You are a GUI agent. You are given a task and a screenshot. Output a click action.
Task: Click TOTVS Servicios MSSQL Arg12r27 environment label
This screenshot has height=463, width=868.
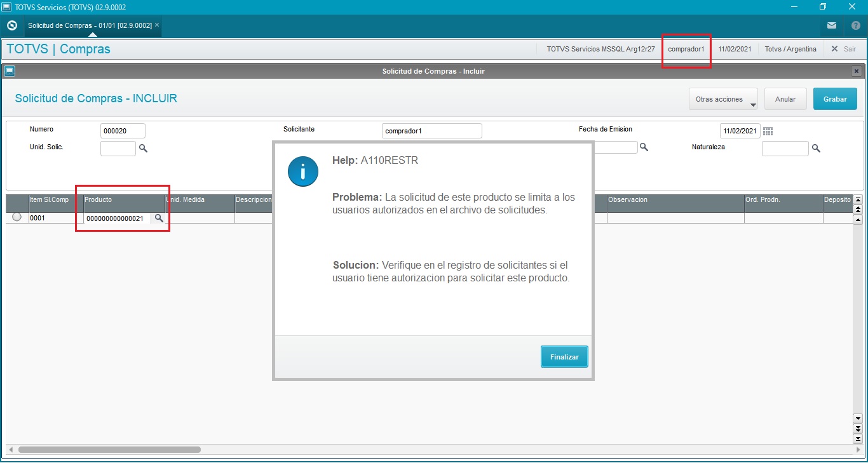click(600, 49)
